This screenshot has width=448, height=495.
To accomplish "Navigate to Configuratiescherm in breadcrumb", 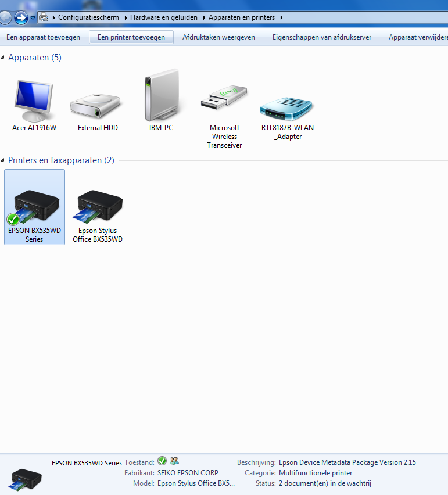I will (88, 17).
